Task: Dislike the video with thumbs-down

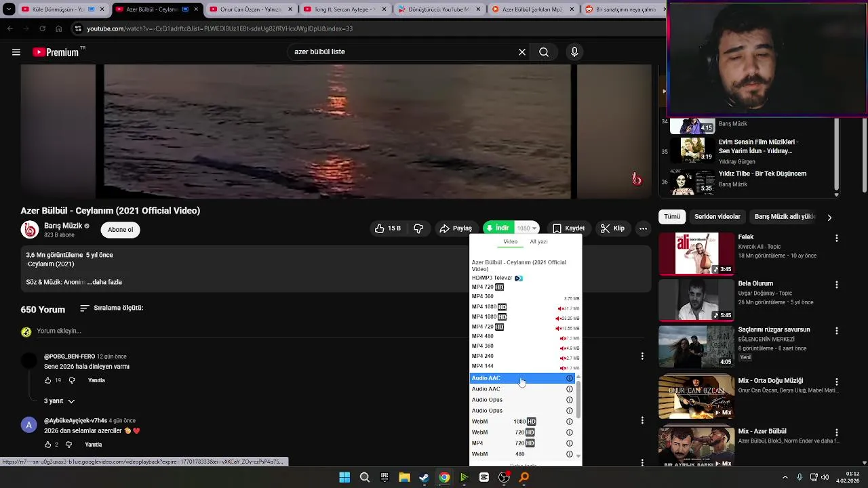Action: 418,229
